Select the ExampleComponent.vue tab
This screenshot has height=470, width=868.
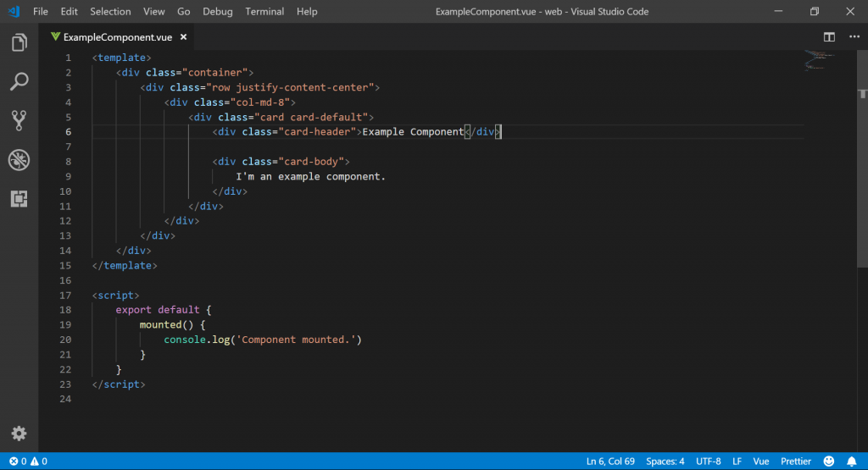(x=116, y=37)
